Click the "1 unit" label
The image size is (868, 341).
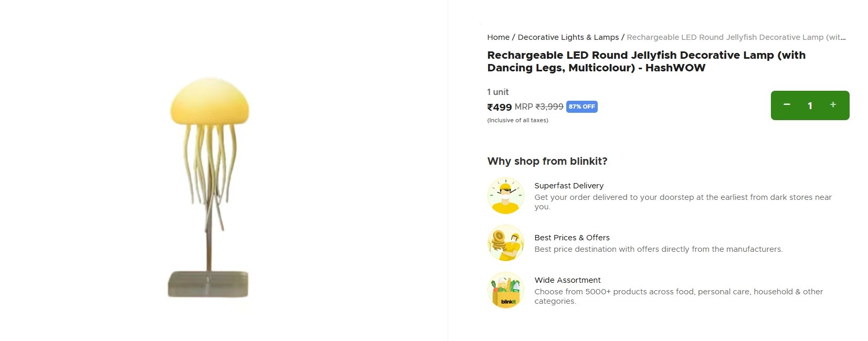coord(497,92)
